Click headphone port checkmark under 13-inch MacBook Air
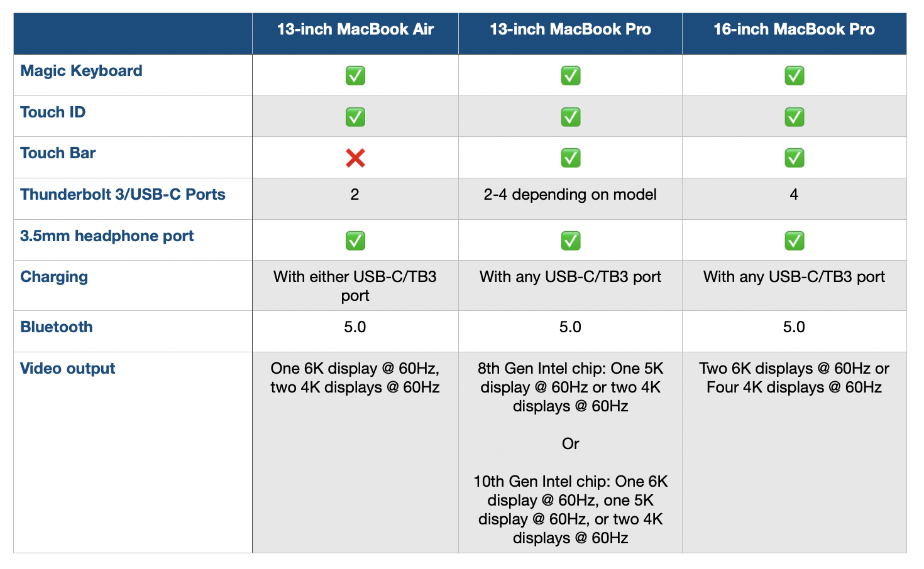924x569 pixels. coord(355,241)
